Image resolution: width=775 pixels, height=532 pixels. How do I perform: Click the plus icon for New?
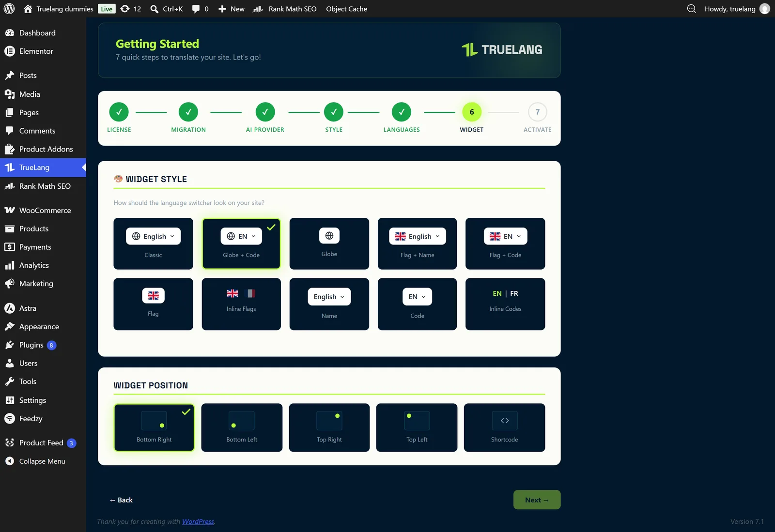point(222,9)
